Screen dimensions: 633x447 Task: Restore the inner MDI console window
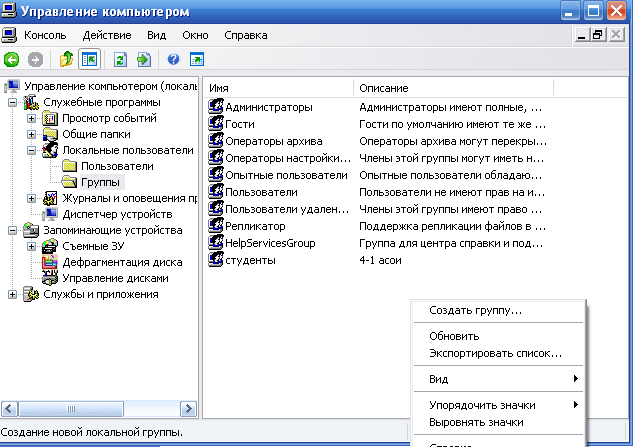coord(597,35)
